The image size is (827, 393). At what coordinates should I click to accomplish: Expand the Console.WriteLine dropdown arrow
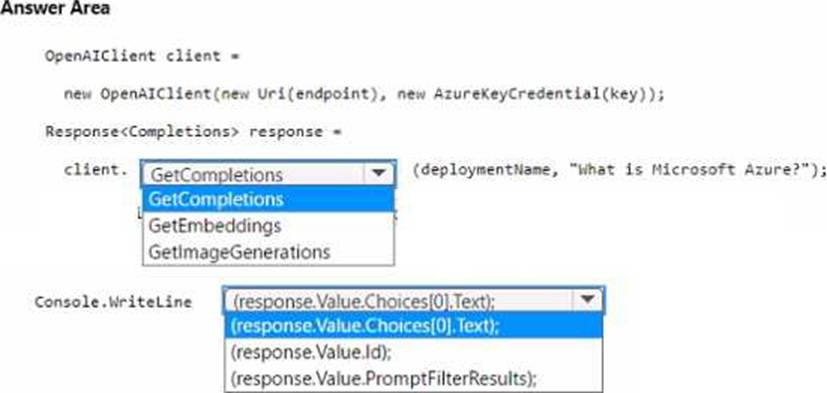coord(587,301)
